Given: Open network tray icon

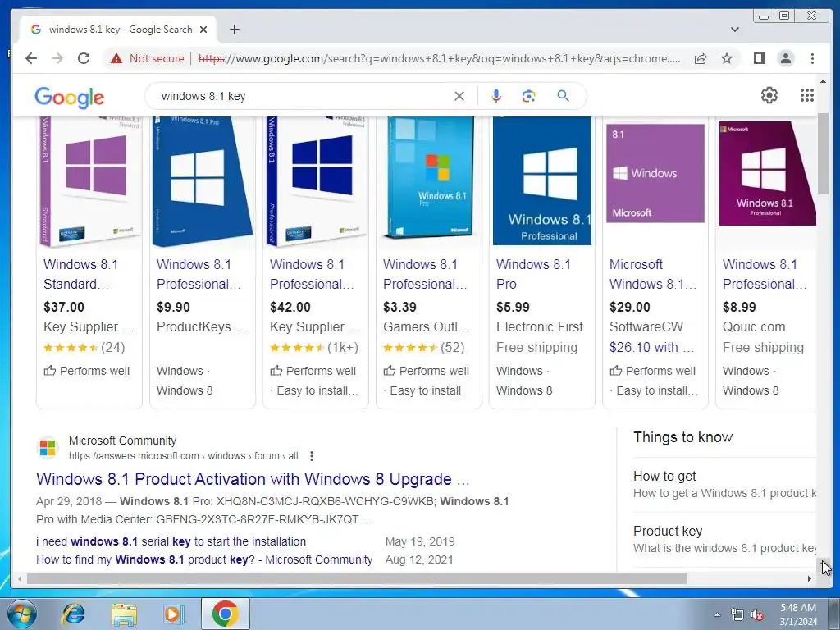Looking at the screenshot, I should pyautogui.click(x=737, y=615).
